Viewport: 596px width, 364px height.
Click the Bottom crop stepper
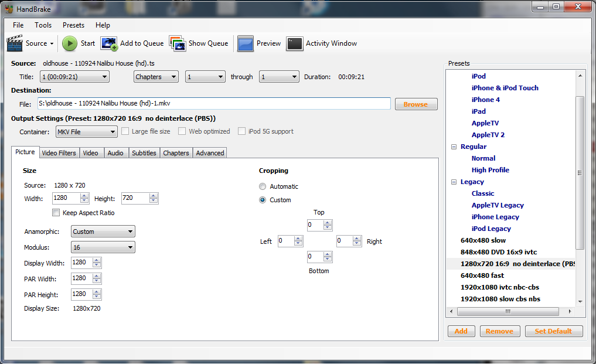[319, 257]
